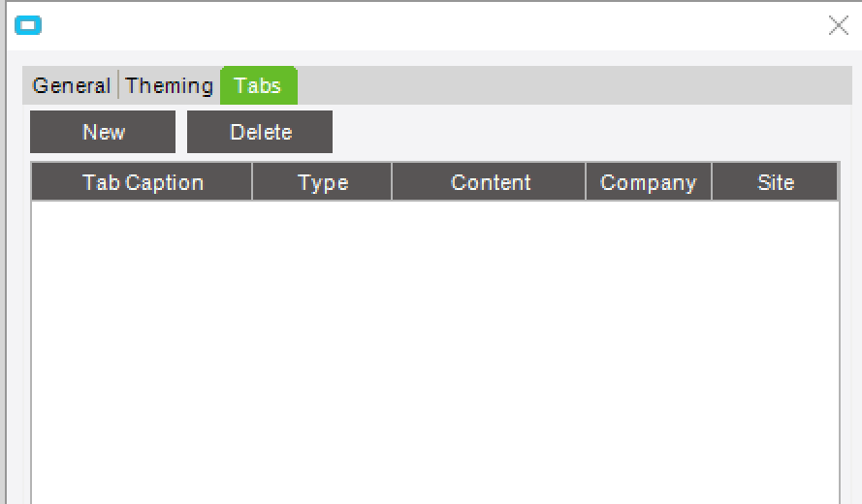The height and width of the screenshot is (504, 862).
Task: Switch to the General tab
Action: (71, 86)
